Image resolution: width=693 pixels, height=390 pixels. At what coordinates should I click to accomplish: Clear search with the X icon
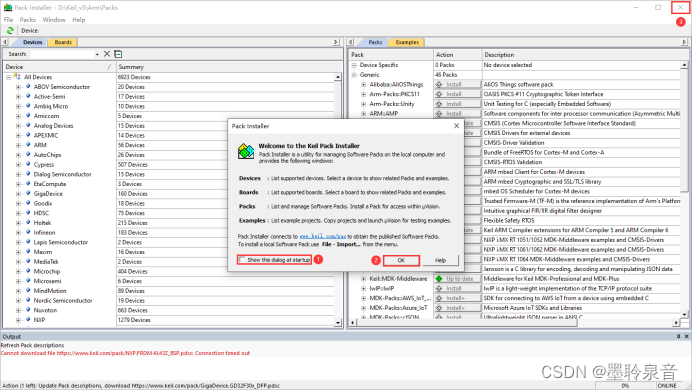107,54
